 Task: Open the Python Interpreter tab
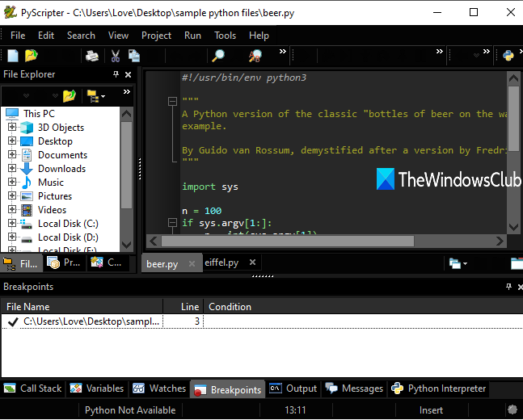click(439, 388)
